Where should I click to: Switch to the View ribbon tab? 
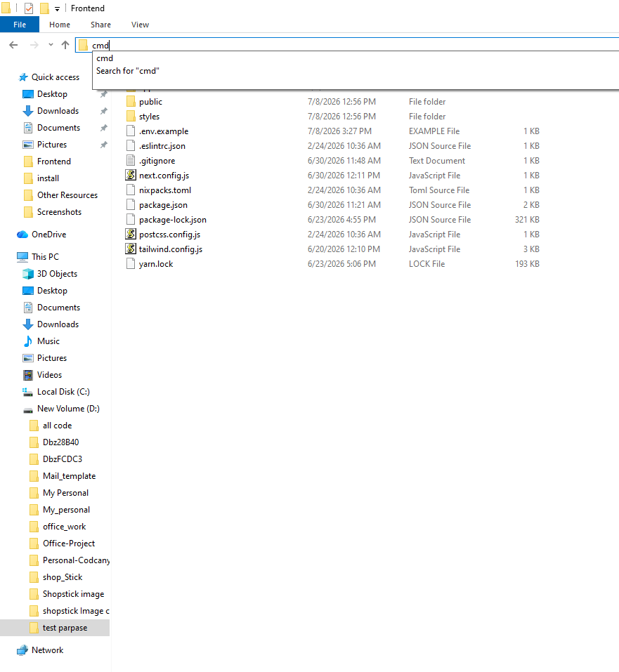click(141, 25)
